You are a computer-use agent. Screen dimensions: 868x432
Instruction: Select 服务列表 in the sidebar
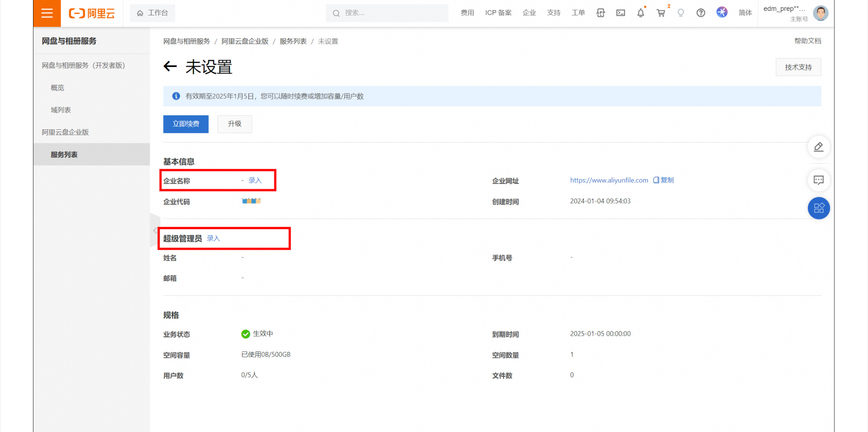[x=91, y=154]
